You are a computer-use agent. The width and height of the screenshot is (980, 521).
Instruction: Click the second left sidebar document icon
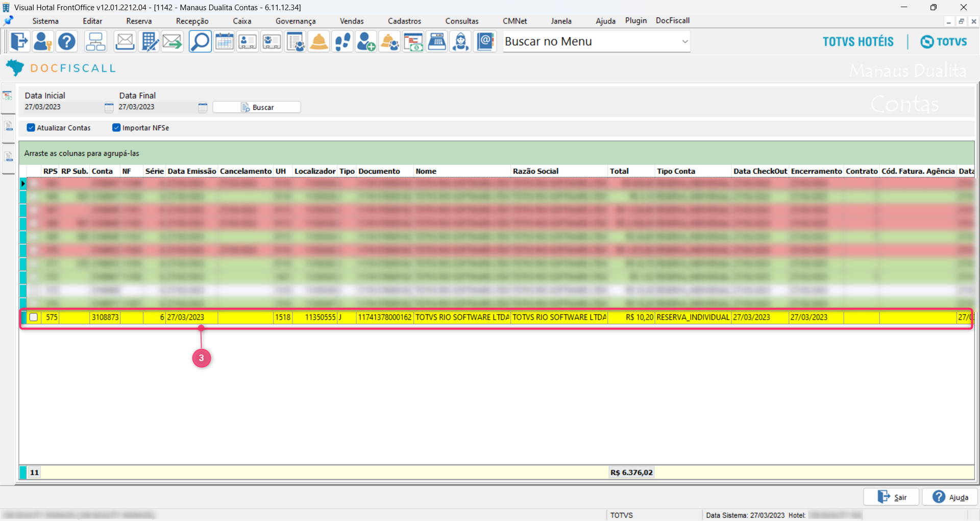point(8,126)
